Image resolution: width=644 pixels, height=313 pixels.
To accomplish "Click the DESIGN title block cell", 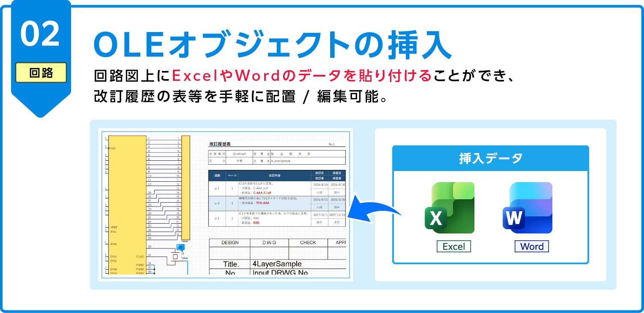I will (230, 242).
